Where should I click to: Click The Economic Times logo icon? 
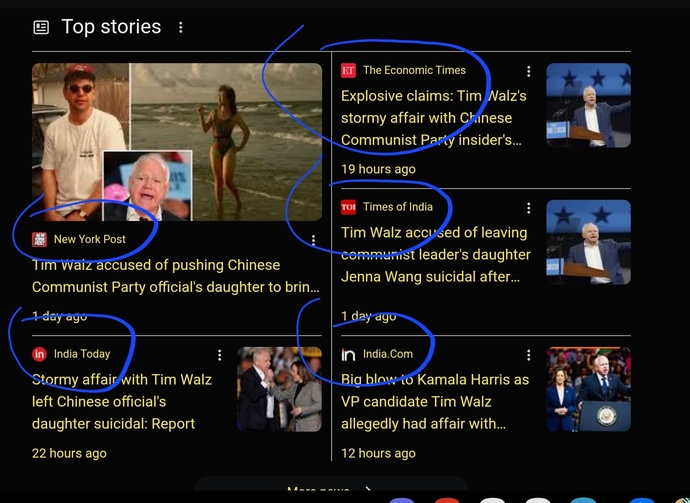point(348,70)
